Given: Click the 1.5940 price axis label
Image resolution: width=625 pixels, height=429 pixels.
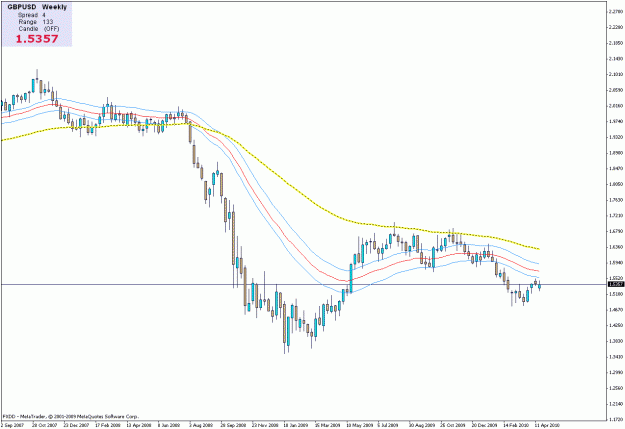Looking at the screenshot, I should point(616,263).
